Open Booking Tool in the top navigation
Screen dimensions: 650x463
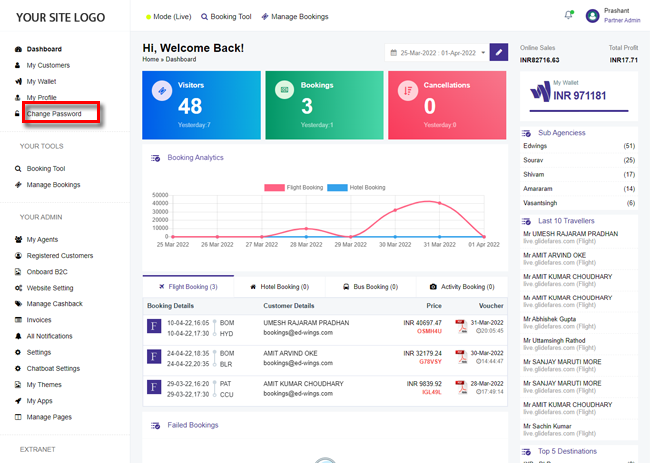[x=226, y=17]
